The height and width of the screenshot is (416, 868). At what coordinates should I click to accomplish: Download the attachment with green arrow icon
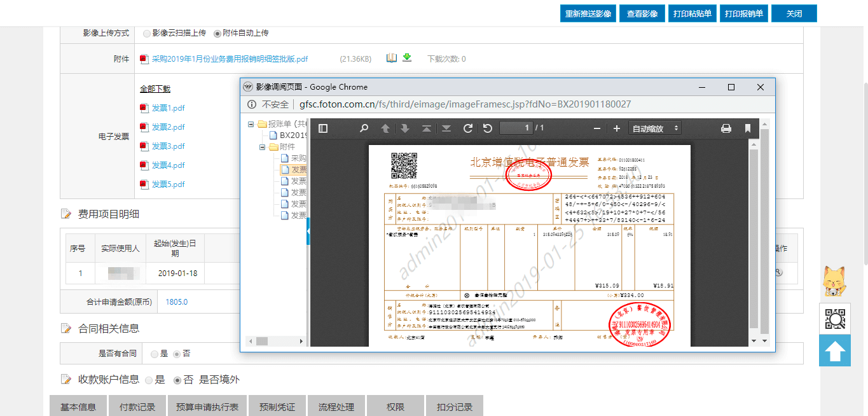click(x=407, y=59)
